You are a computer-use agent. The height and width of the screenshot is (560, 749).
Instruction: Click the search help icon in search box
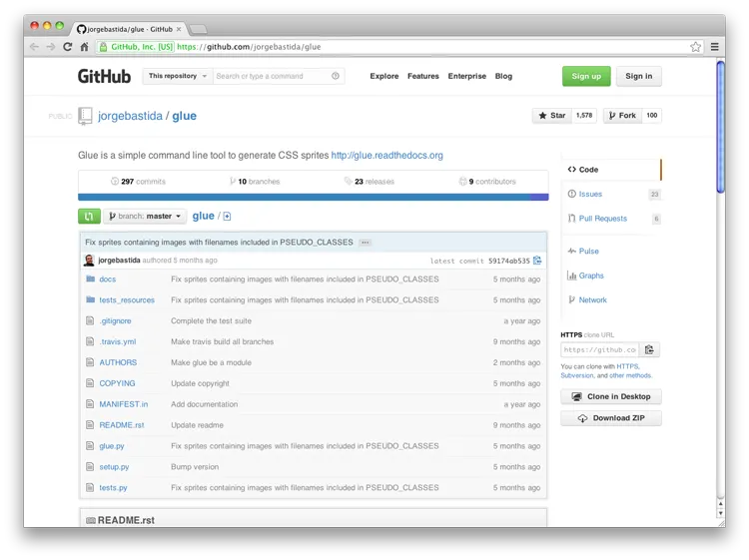(336, 76)
